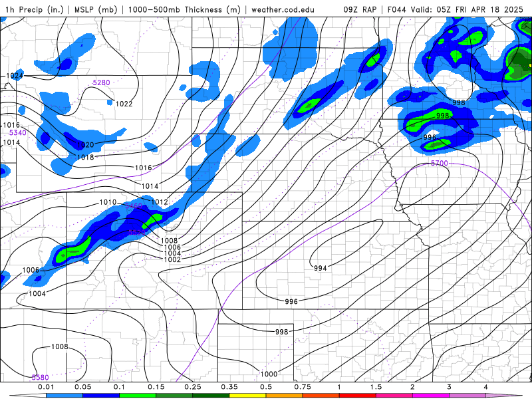Image resolution: width=532 pixels, height=399 pixels.
Task: Click the 0.05 legend value
Action: pyautogui.click(x=82, y=387)
